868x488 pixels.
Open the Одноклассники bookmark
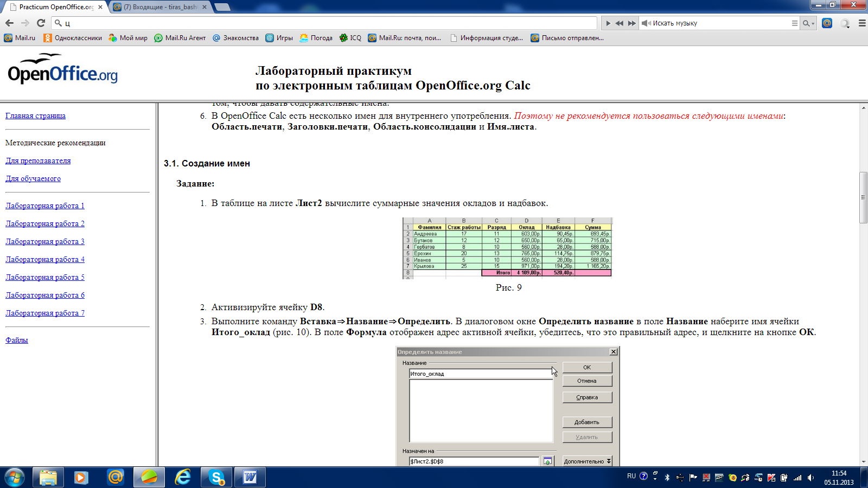pos(73,38)
